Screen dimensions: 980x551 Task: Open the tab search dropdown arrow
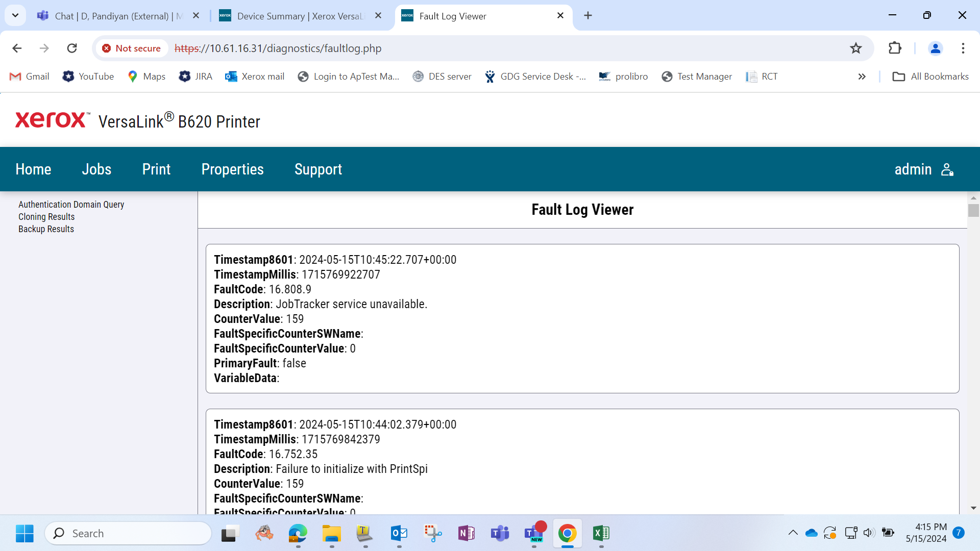tap(15, 15)
